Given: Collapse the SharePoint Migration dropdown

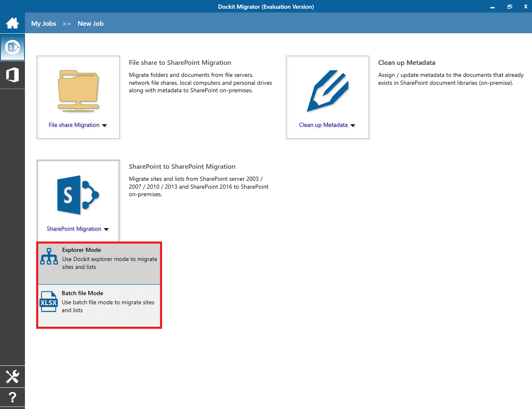Looking at the screenshot, I should tap(106, 229).
